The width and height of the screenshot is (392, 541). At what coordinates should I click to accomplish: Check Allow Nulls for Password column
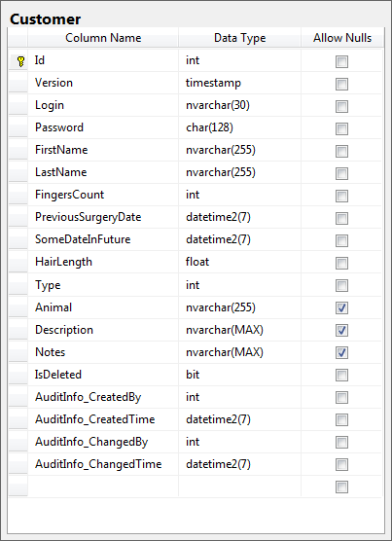click(341, 128)
